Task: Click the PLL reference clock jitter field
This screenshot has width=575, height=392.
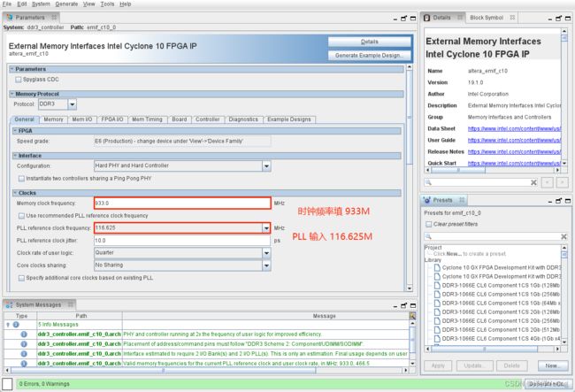Action: [182, 241]
